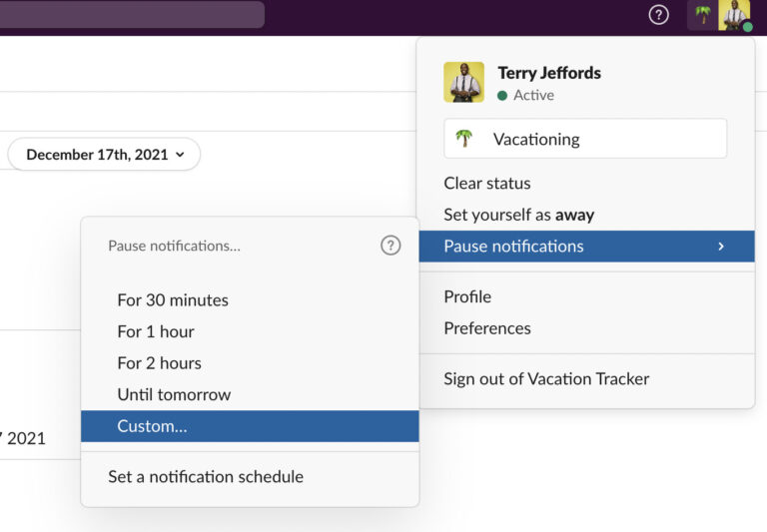Click the palm tree emoji in status field
This screenshot has height=532, width=767.
pos(463,139)
